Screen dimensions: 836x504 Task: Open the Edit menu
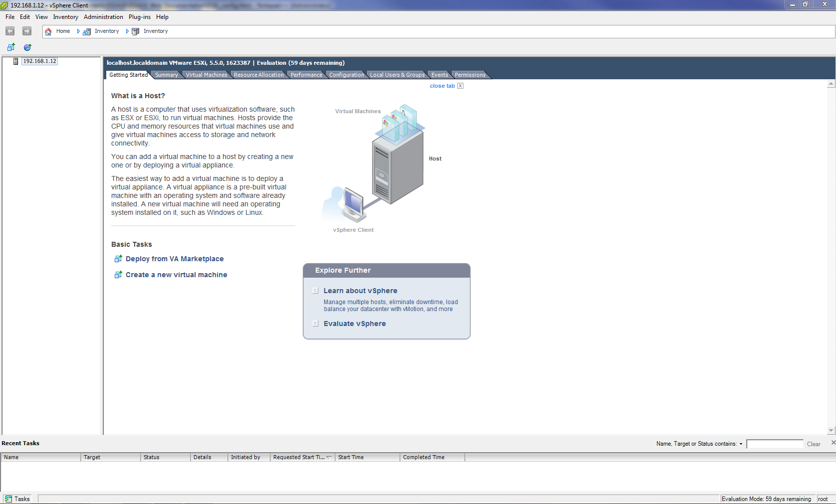click(x=25, y=17)
